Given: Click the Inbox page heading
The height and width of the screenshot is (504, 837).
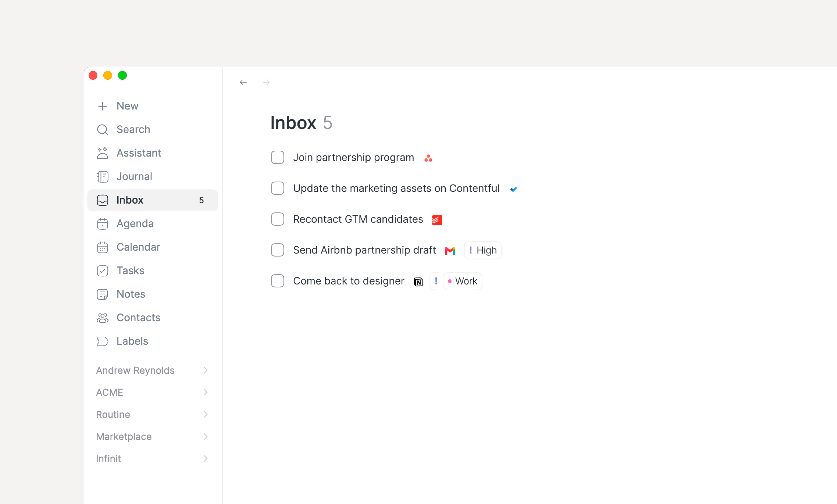Looking at the screenshot, I should tap(293, 123).
